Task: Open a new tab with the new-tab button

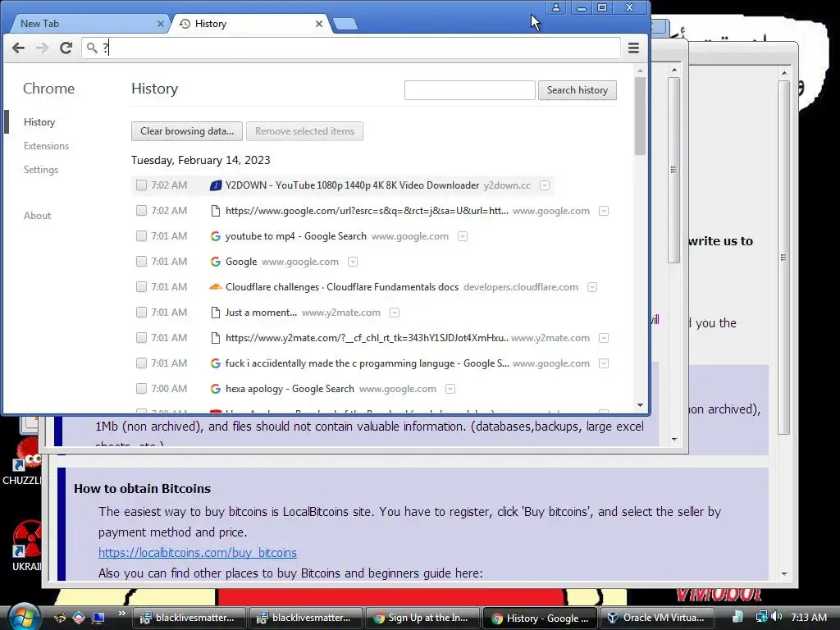Action: pos(345,24)
